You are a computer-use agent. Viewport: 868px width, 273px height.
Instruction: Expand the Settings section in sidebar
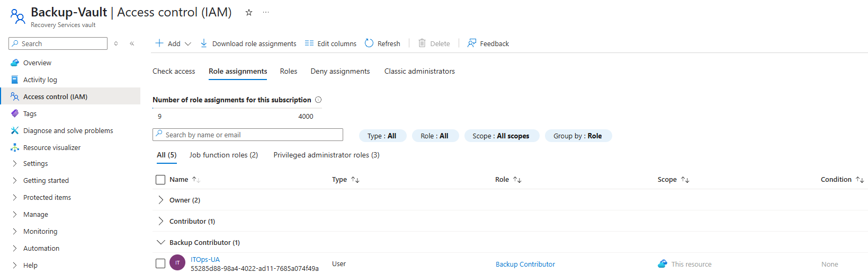pyautogui.click(x=15, y=163)
